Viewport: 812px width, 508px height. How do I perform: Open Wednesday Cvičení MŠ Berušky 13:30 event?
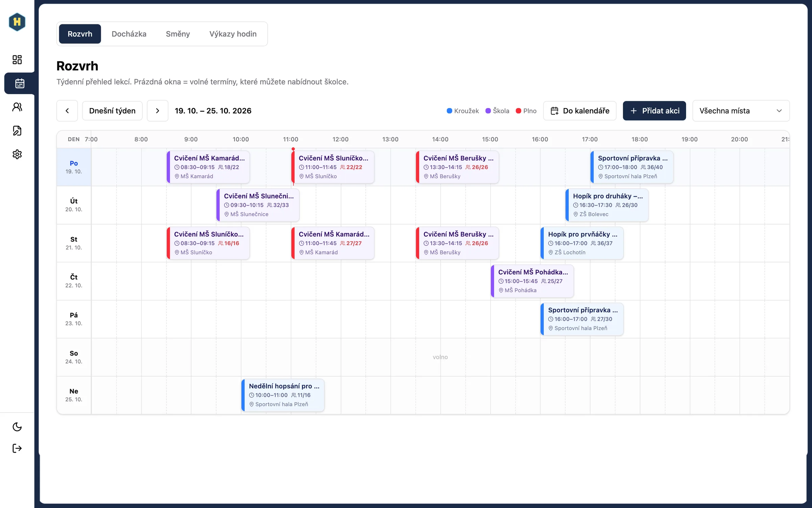[x=457, y=243]
